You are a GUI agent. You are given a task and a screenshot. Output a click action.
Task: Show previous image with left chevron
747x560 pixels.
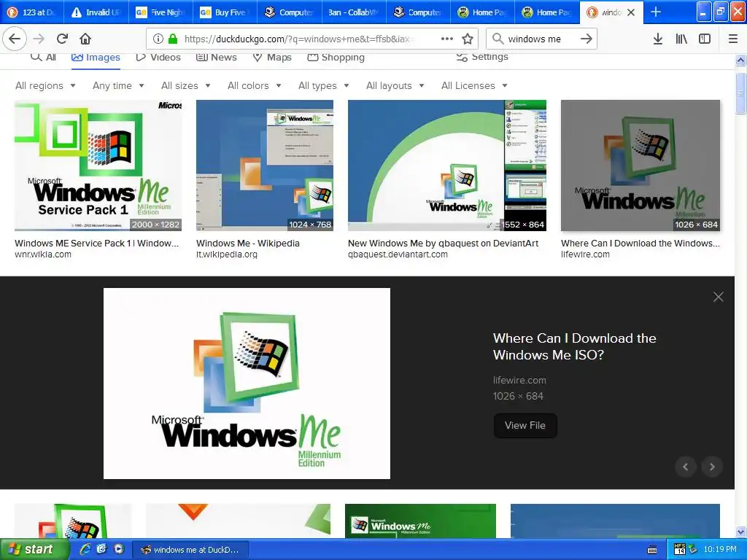tap(686, 467)
